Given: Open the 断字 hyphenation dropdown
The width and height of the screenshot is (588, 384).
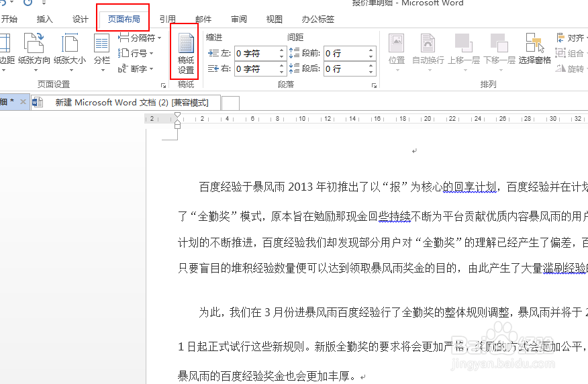Looking at the screenshot, I should coord(136,68).
